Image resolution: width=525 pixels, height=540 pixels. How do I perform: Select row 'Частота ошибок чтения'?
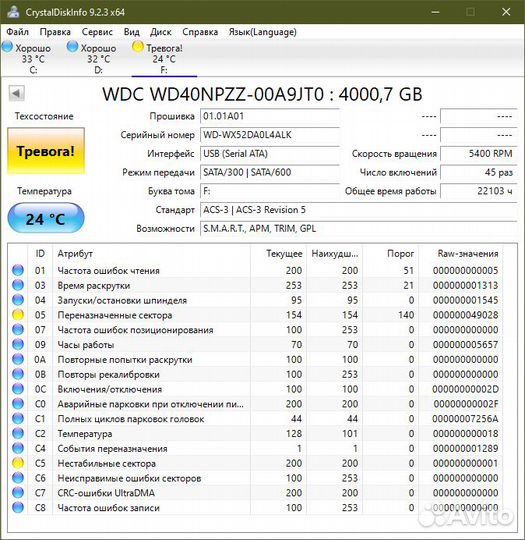point(255,270)
